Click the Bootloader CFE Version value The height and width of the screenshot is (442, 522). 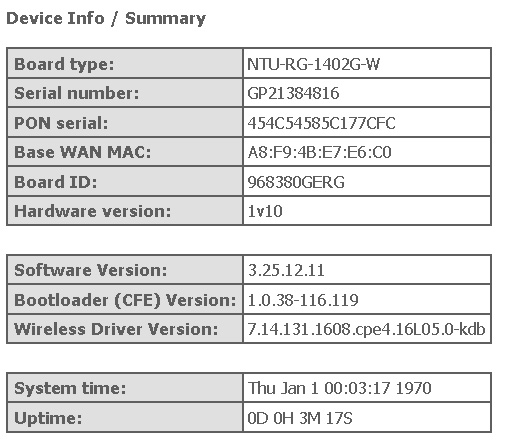[303, 300]
